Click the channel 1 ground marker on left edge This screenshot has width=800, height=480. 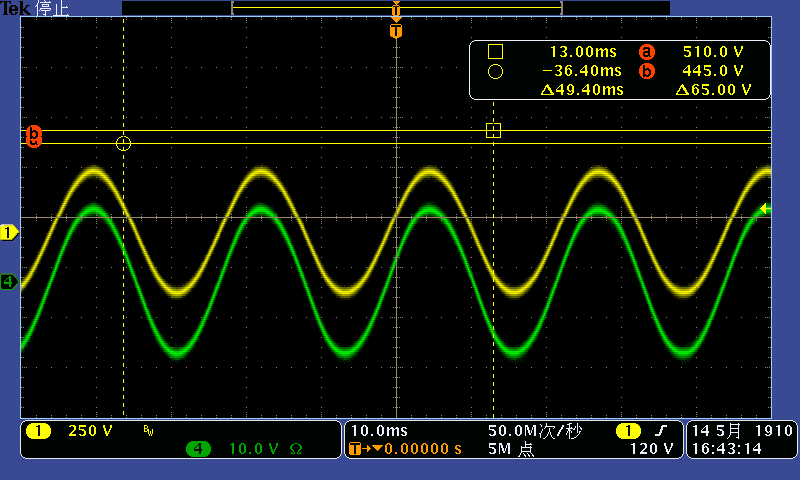[9, 233]
